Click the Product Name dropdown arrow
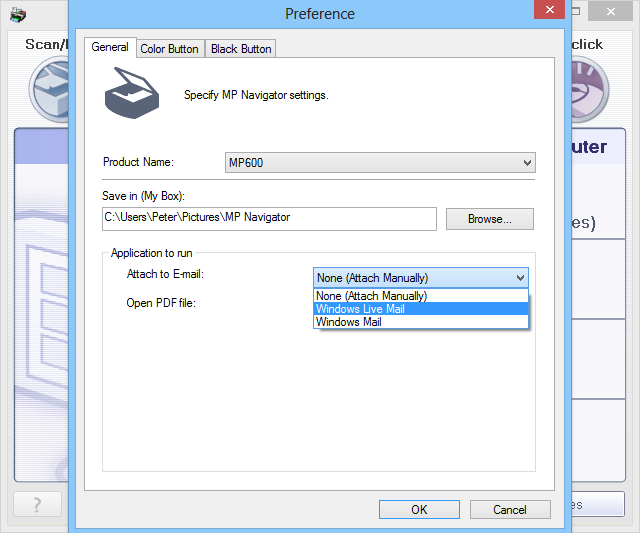The height and width of the screenshot is (533, 640). point(527,163)
